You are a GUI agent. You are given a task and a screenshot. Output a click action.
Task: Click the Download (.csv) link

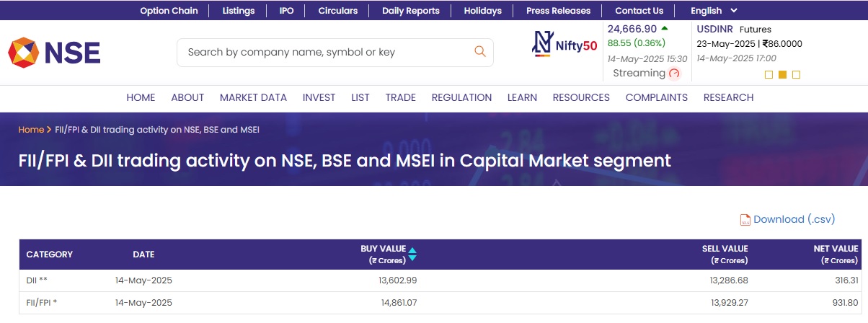pyautogui.click(x=794, y=219)
